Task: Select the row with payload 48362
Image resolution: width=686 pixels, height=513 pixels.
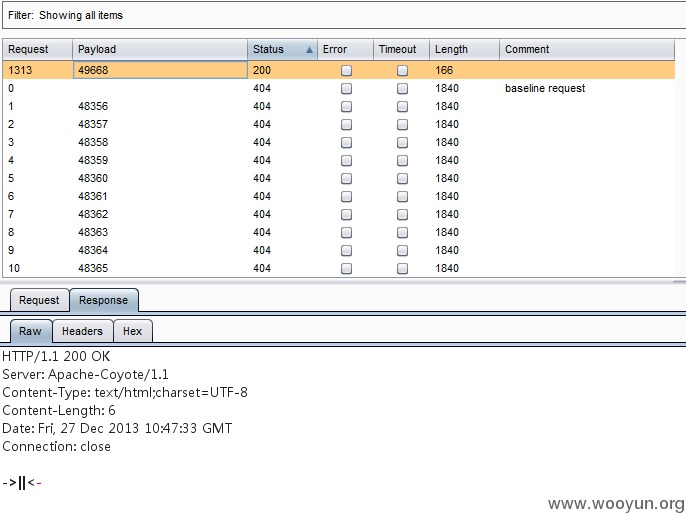Action: [x=339, y=214]
